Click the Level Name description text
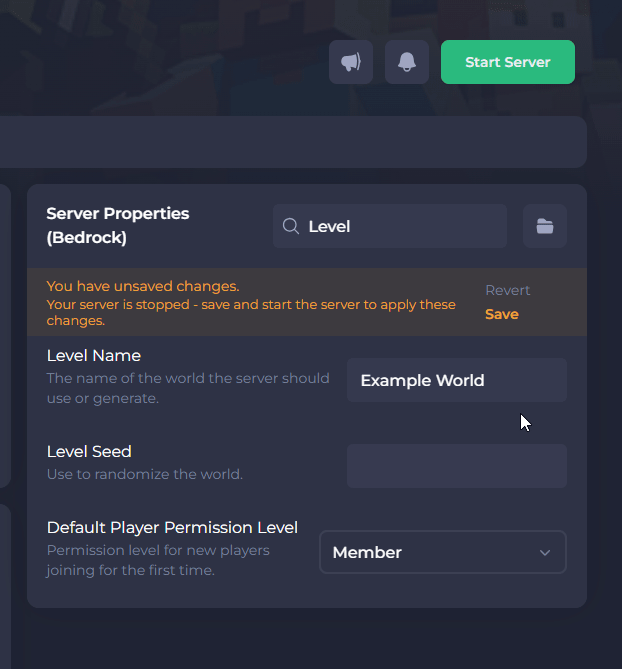This screenshot has width=622, height=669. (x=188, y=388)
